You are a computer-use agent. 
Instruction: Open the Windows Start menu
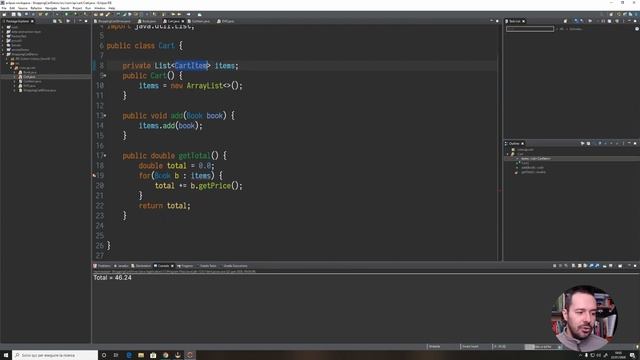pyautogui.click(x=6, y=355)
